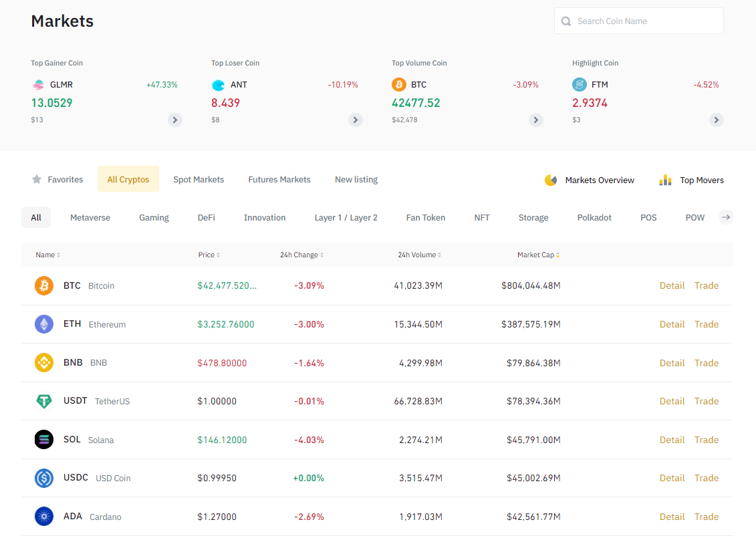Open the Top Movers link
This screenshot has height=536, width=756.
(x=691, y=180)
